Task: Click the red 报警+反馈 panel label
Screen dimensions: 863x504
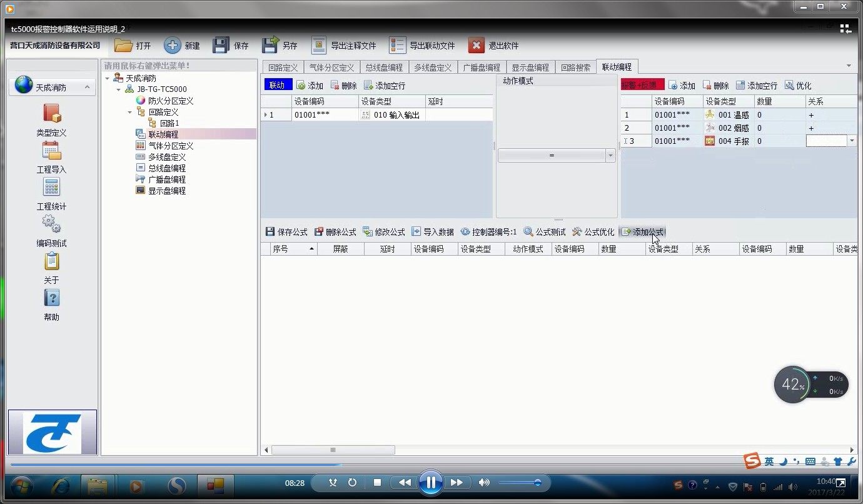Action: [x=643, y=85]
